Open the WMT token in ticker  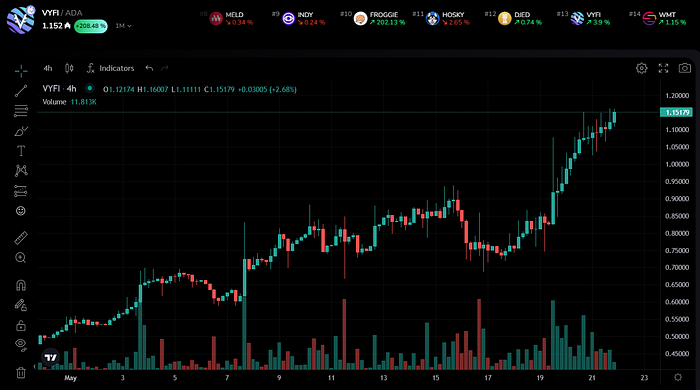(664, 18)
